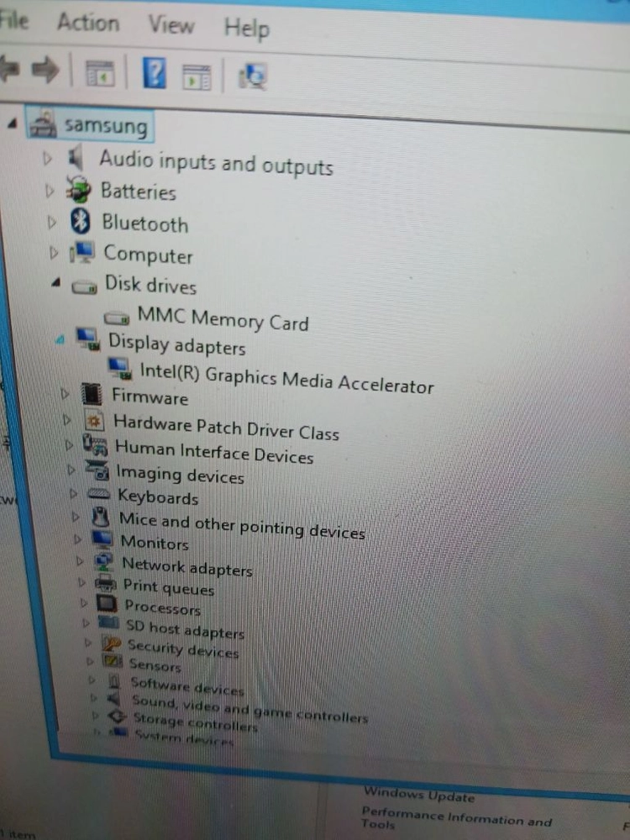Click the Bluetooth category icon
The width and height of the screenshot is (630, 840).
[x=81, y=221]
